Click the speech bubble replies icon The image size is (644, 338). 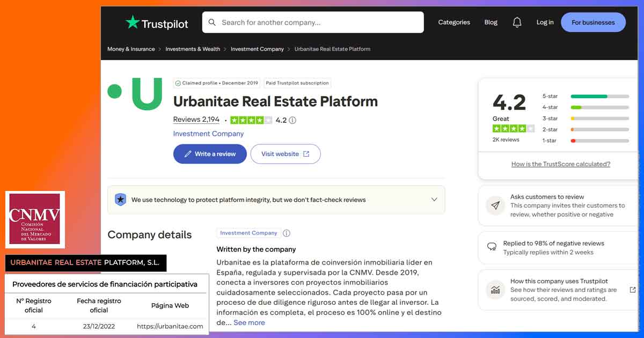[x=492, y=247]
